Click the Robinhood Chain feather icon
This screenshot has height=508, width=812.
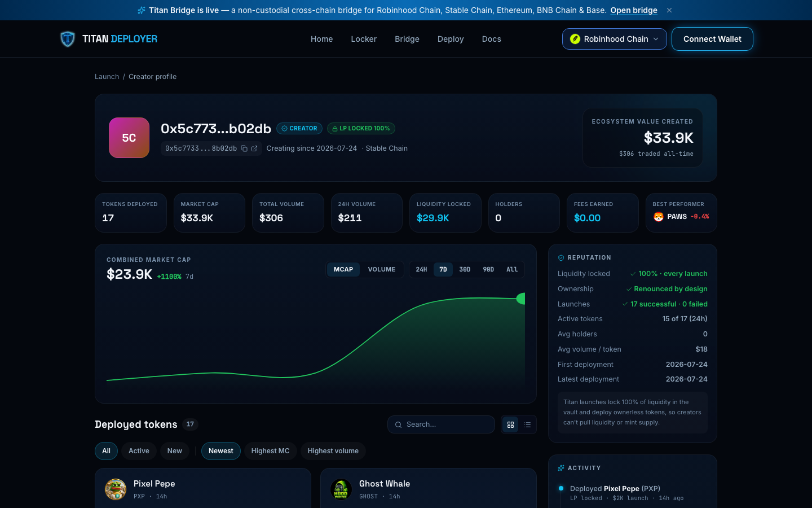coord(575,39)
